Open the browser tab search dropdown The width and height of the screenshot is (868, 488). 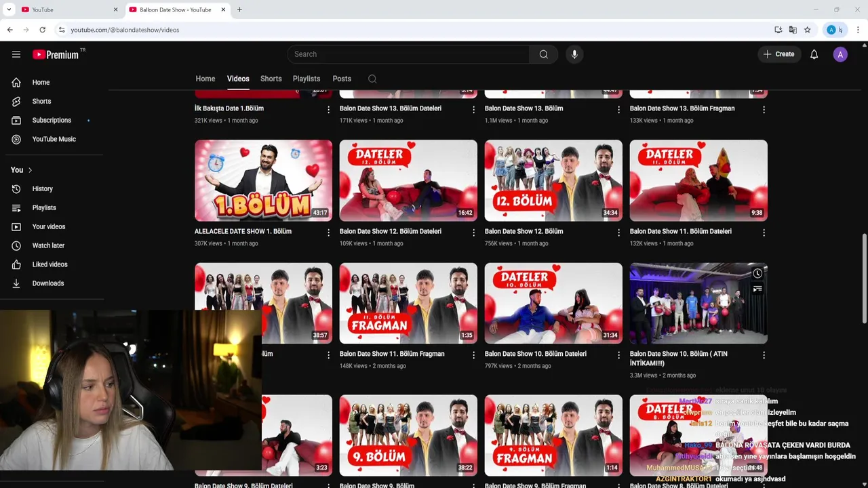[x=9, y=9]
